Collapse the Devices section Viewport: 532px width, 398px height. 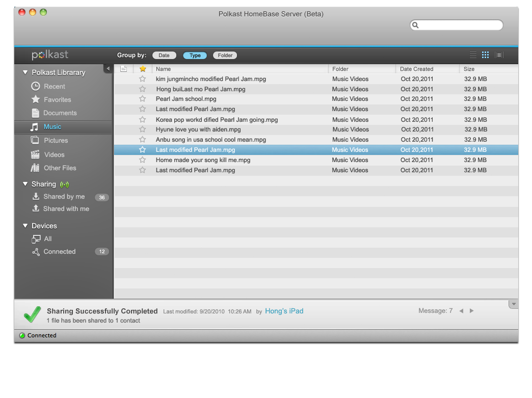click(25, 226)
